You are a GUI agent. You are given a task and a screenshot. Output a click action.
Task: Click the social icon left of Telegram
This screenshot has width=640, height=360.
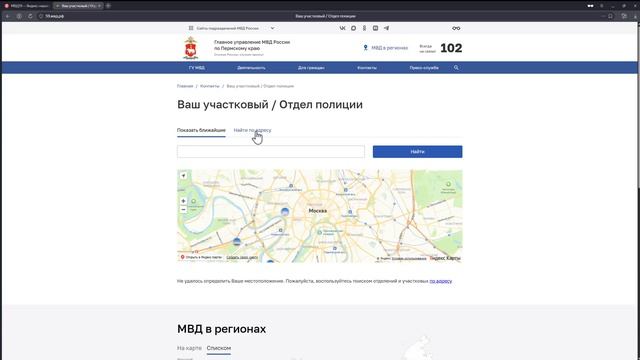coord(375,28)
